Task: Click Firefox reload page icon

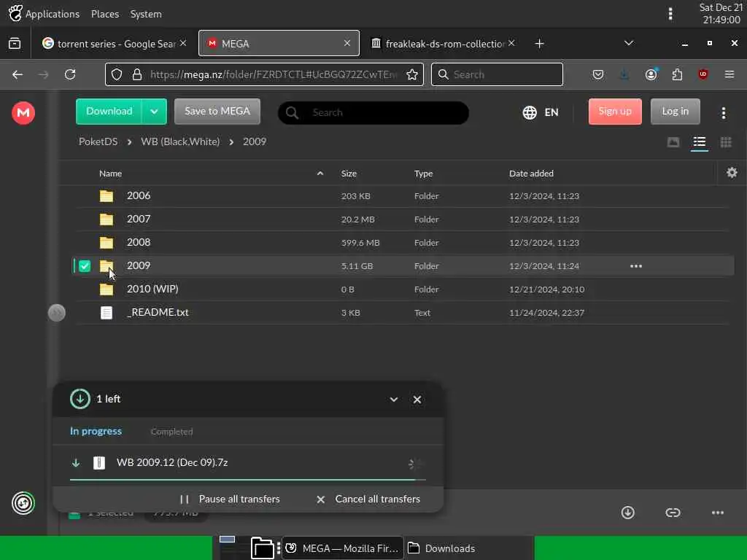Action: click(x=70, y=74)
